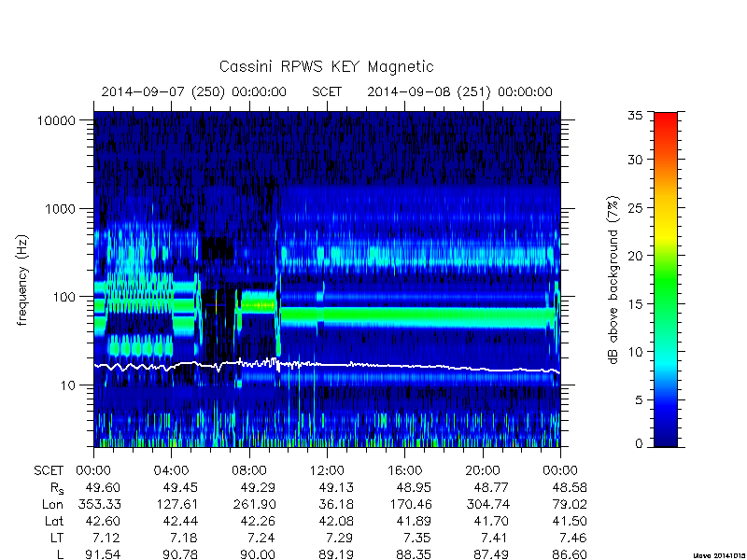Click the 12:00 SCET time tick label
Image resolution: width=747 pixels, height=560 pixels.
[327, 471]
